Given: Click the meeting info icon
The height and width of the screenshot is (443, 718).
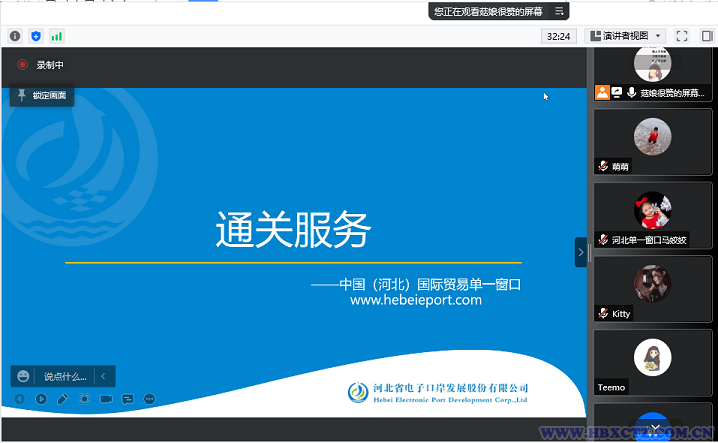Looking at the screenshot, I should (x=15, y=36).
